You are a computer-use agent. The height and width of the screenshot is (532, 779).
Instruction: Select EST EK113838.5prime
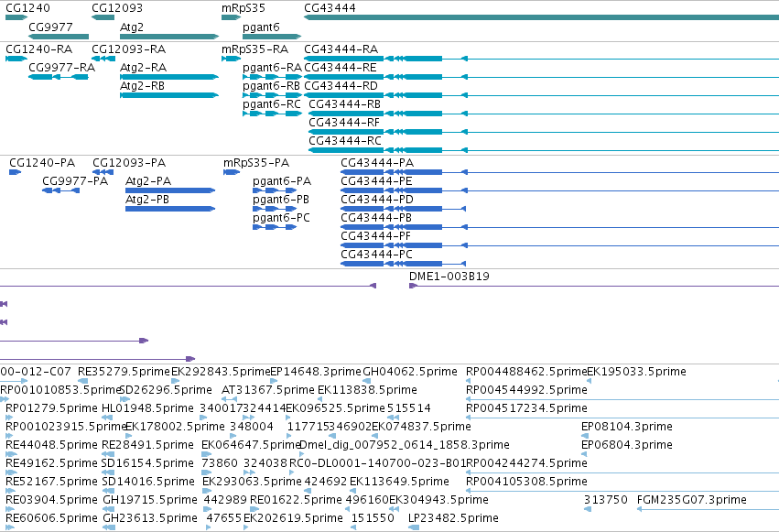coord(367,390)
